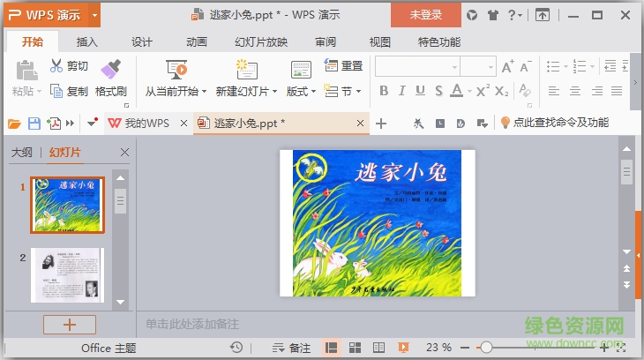Fit slide to window icon
This screenshot has height=360, width=644.
pos(621,348)
